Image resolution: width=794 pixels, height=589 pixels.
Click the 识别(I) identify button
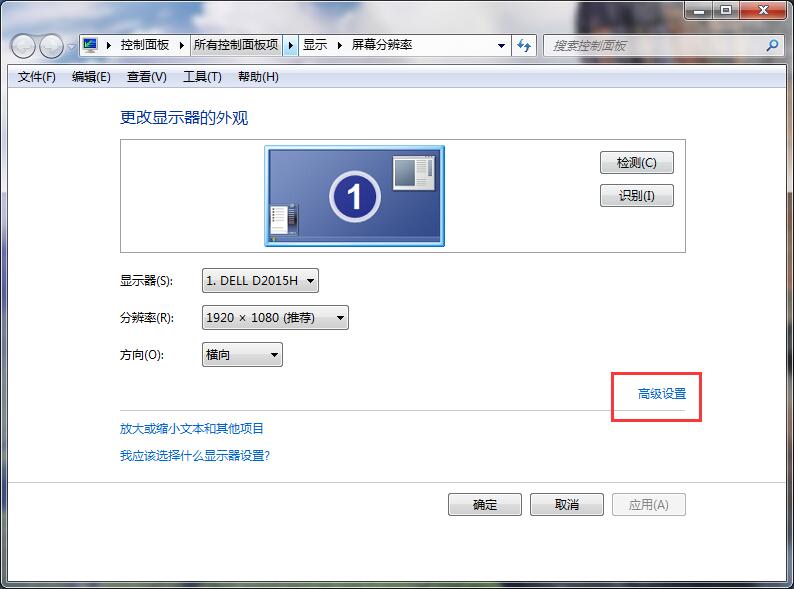pyautogui.click(x=637, y=195)
